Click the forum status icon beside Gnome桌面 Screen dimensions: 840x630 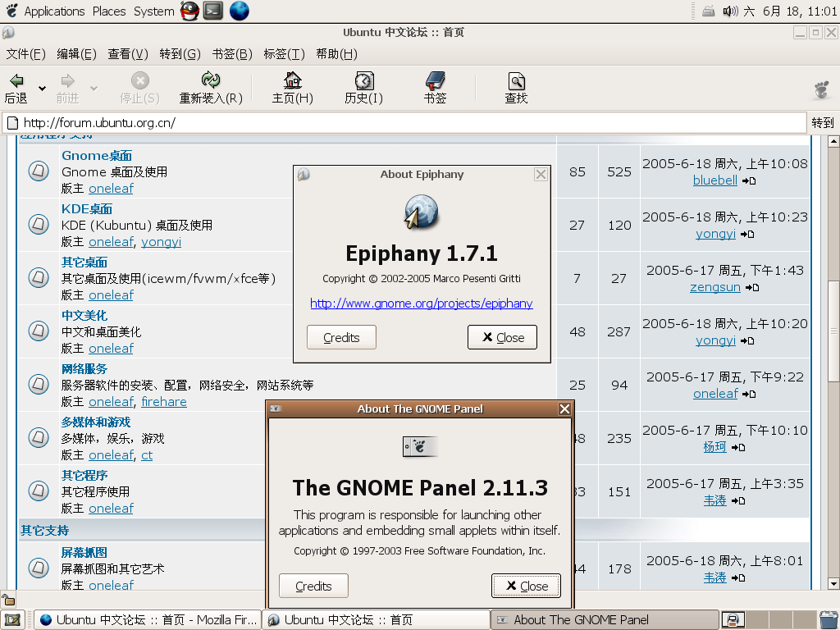(39, 171)
